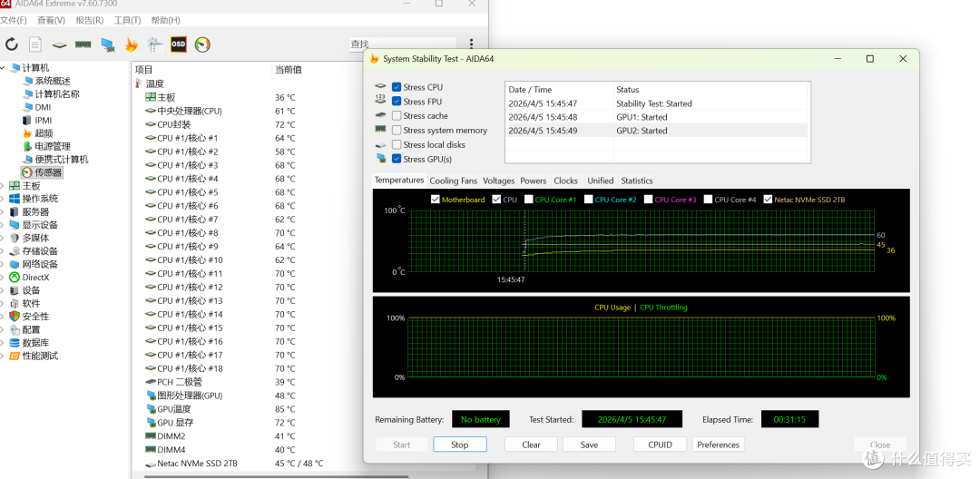Expand the 存储设备 tree node
Screen dimensions: 980x479
[3, 251]
